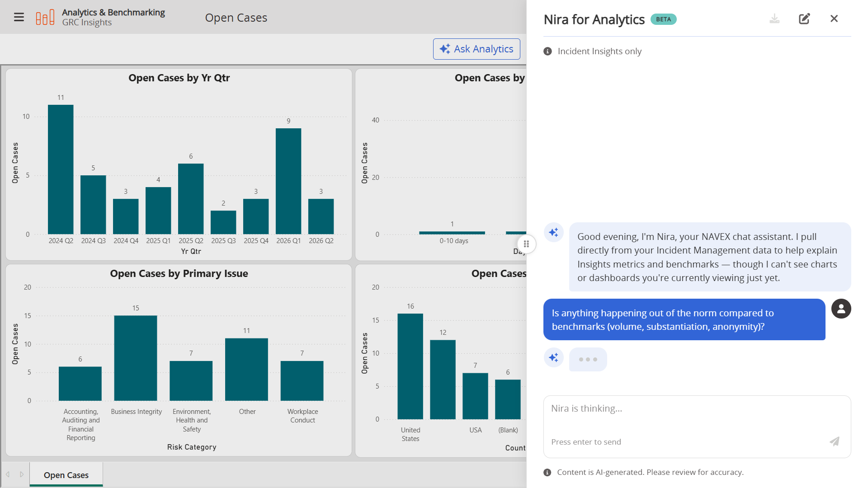Close the Nira for Analytics panel
Image resolution: width=868 pixels, height=488 pixels.
point(834,19)
